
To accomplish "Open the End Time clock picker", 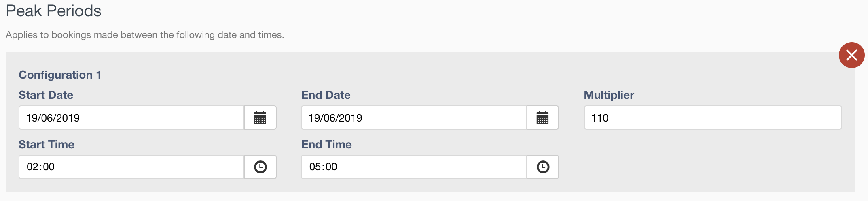I will point(543,167).
